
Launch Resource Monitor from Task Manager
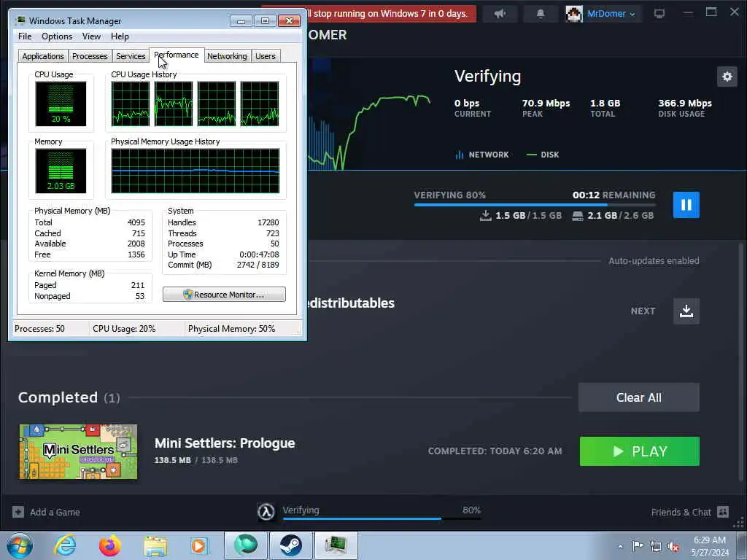coord(224,295)
